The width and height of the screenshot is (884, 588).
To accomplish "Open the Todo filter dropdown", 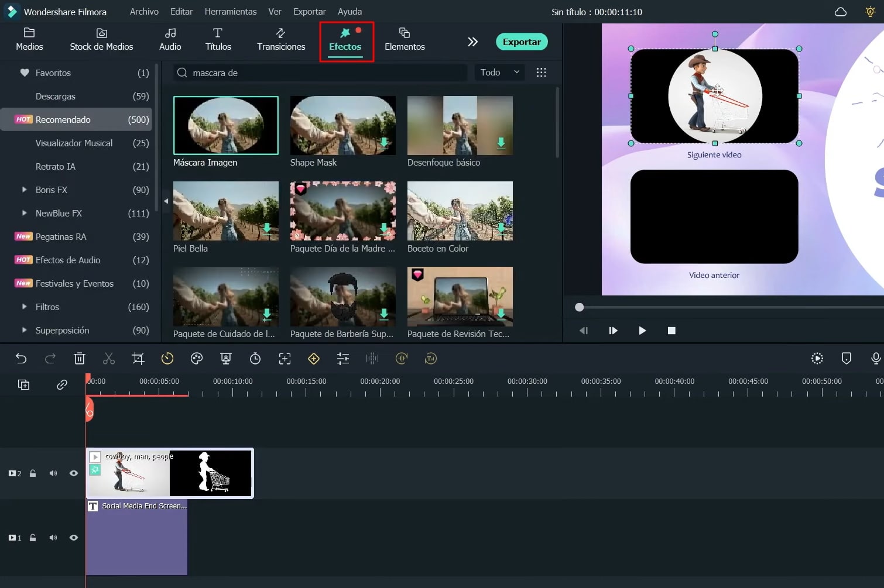I will point(499,73).
